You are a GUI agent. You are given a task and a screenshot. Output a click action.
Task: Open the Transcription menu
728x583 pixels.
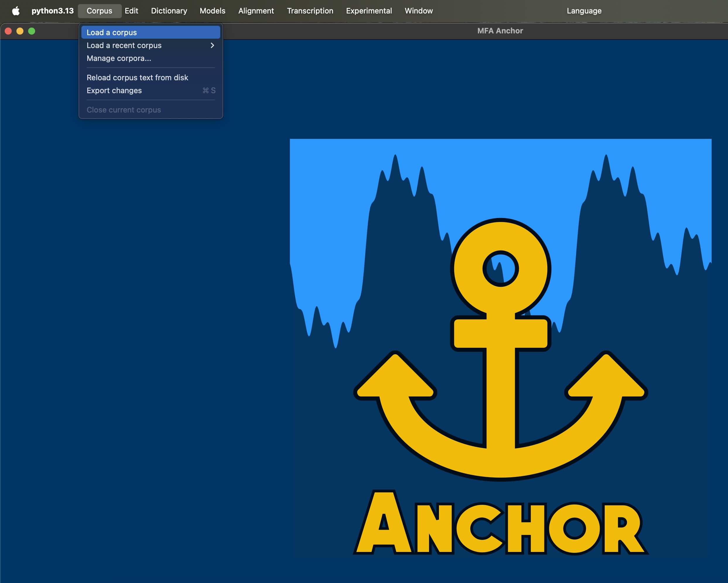pos(310,11)
